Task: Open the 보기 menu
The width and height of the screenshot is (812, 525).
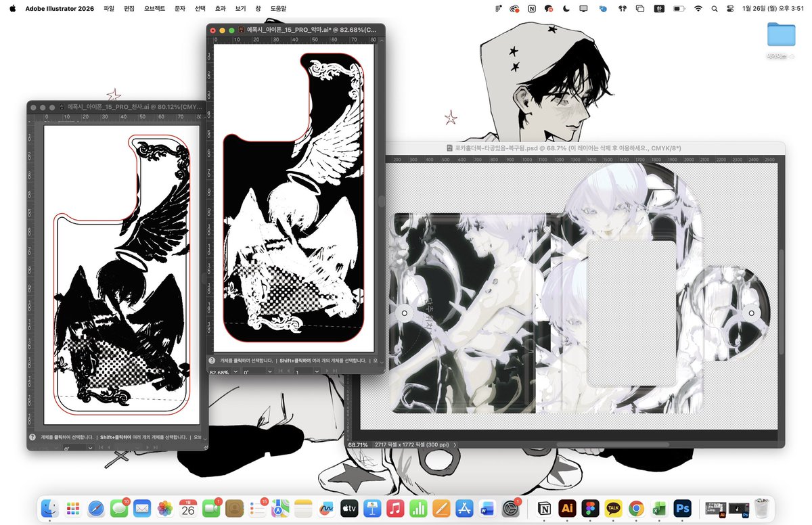Action: 240,9
